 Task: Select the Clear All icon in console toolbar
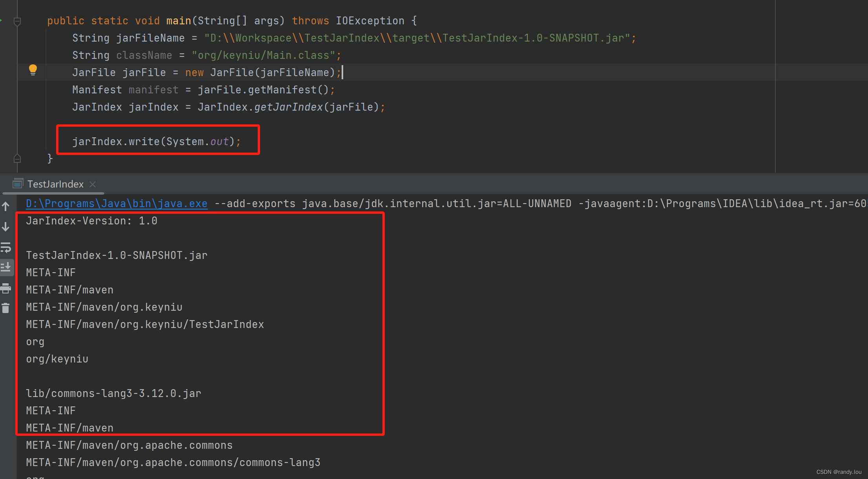click(6, 308)
